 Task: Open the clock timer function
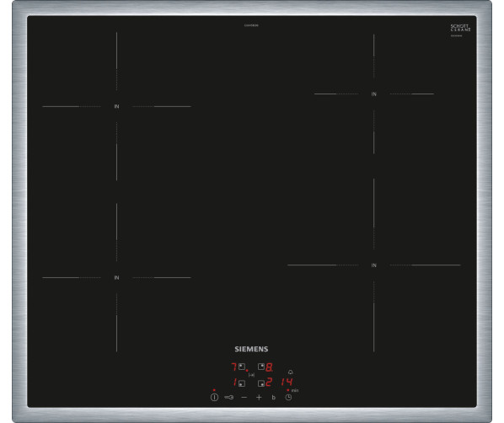(x=288, y=398)
